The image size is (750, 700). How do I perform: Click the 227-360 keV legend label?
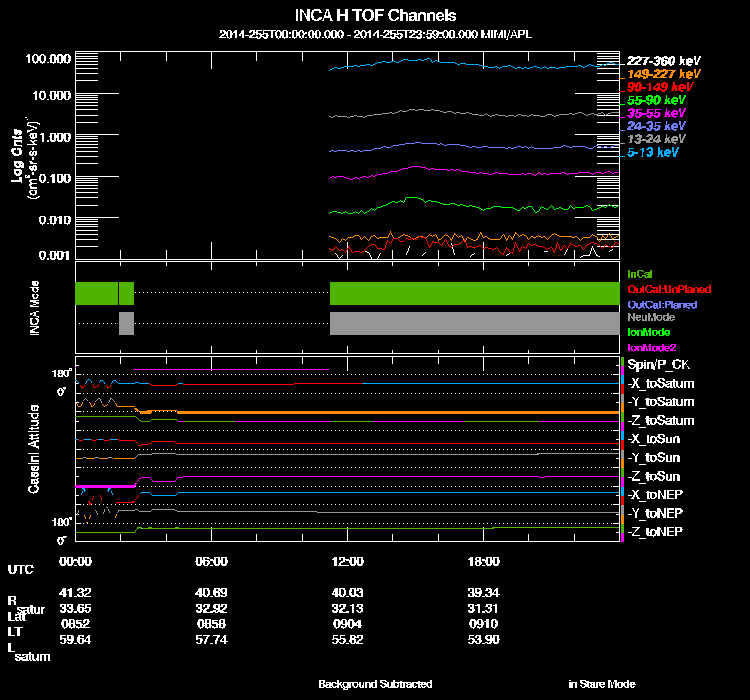(x=664, y=61)
